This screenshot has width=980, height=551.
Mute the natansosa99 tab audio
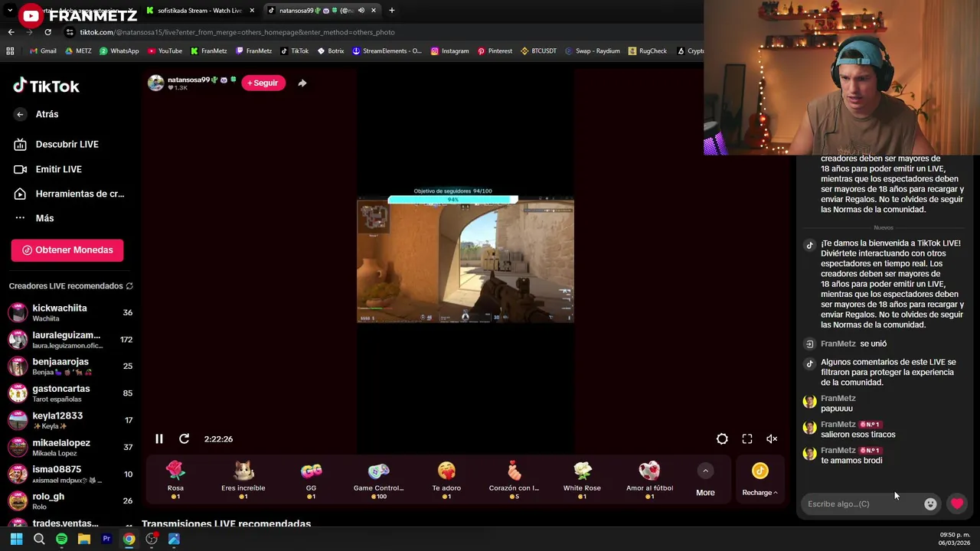click(361, 11)
